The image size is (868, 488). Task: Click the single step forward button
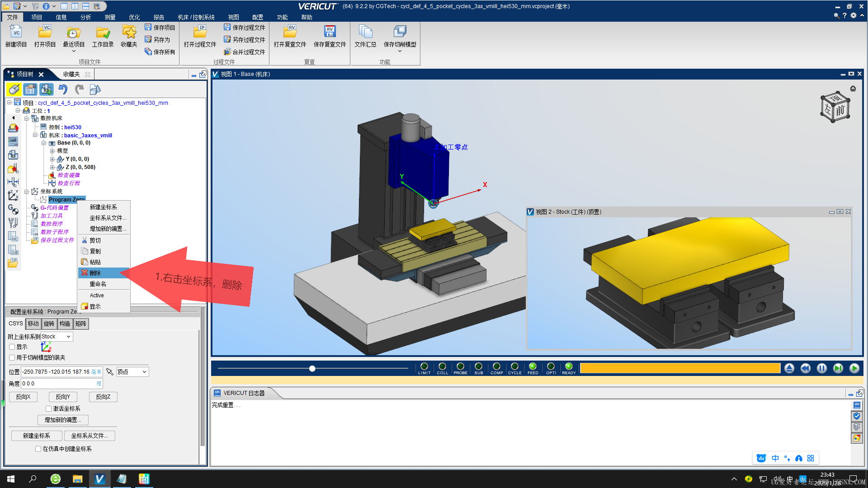coord(838,368)
